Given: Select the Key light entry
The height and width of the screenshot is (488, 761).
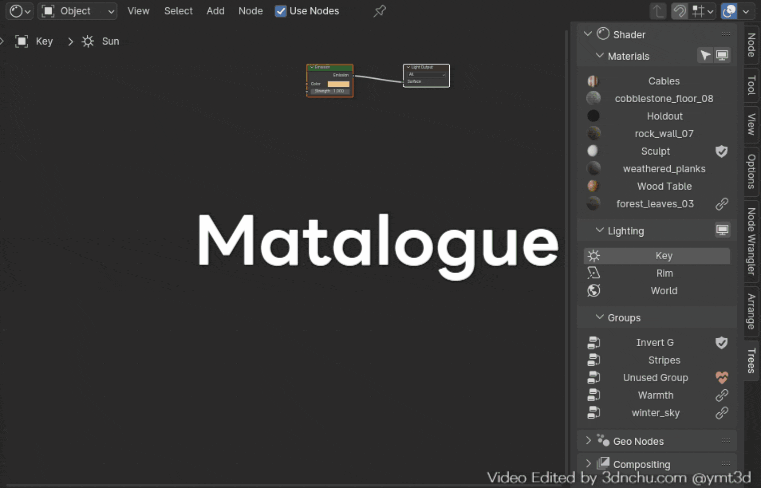Looking at the screenshot, I should click(657, 256).
